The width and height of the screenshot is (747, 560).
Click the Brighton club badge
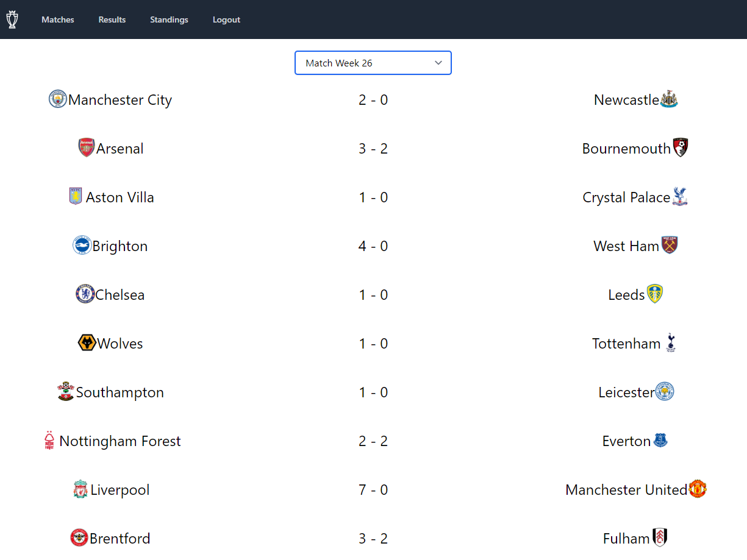click(x=82, y=245)
